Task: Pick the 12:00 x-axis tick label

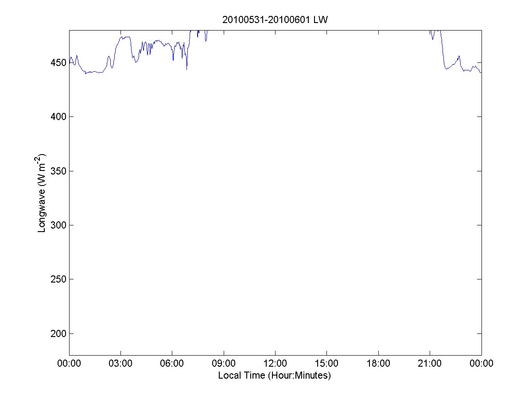Action: click(x=275, y=364)
